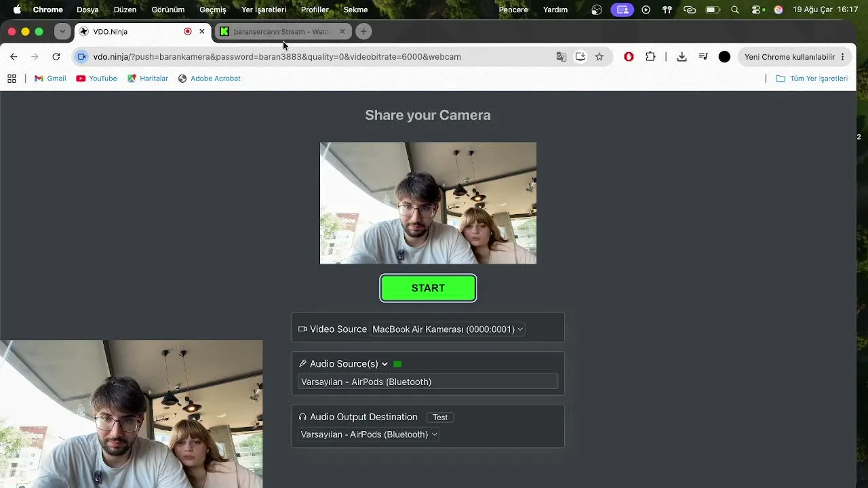This screenshot has width=868, height=488.
Task: Open the Extensions puzzle menu
Action: [650, 57]
